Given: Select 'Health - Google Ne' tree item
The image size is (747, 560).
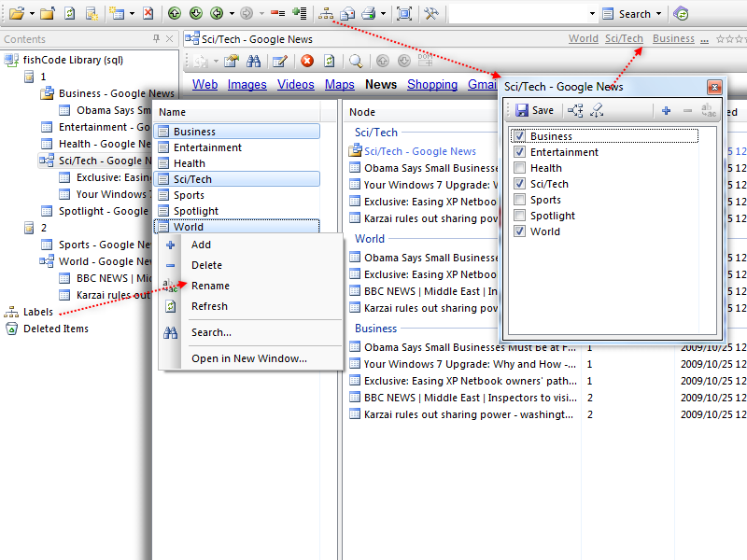Looking at the screenshot, I should click(x=105, y=144).
